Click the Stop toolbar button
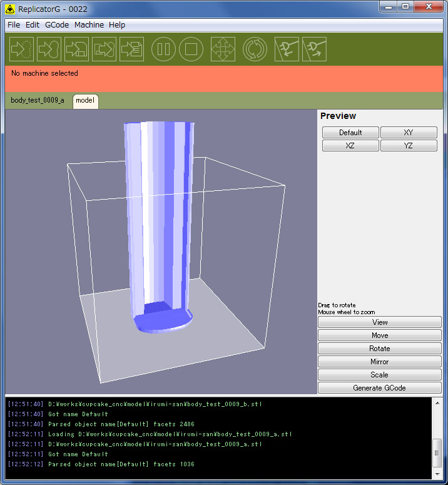The image size is (448, 485). [191, 49]
